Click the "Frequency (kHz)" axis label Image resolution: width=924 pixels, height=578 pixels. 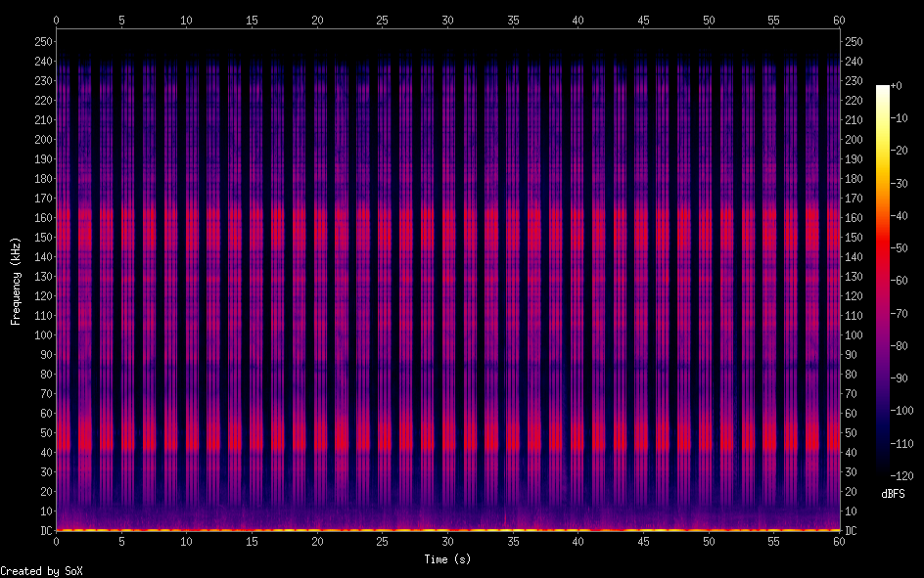point(16,281)
